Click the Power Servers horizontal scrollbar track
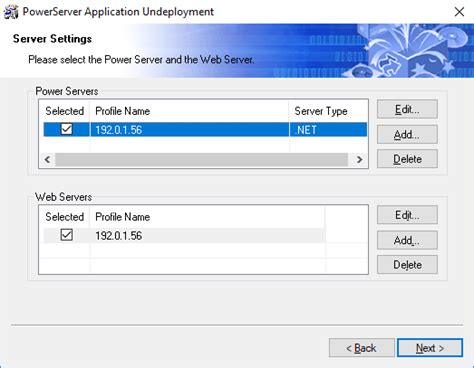 pos(202,160)
